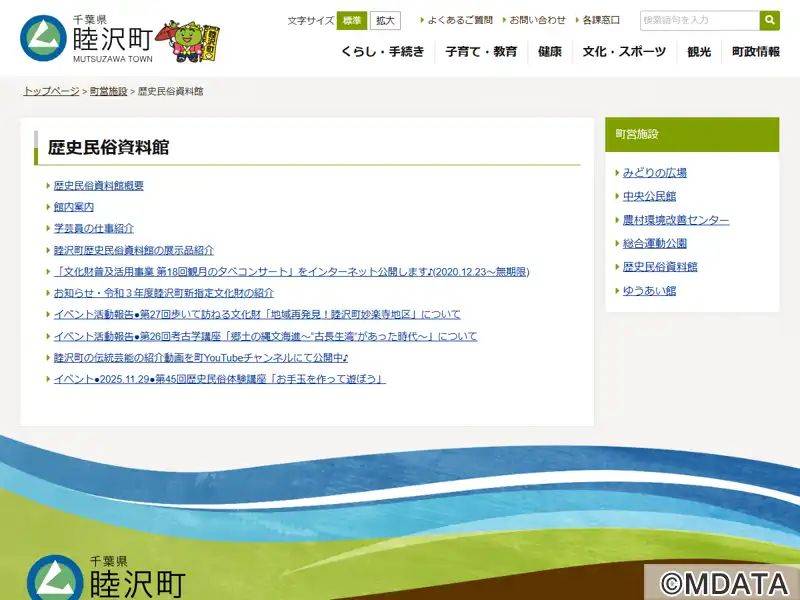
Task: Type in the search keyword field
Action: point(698,20)
